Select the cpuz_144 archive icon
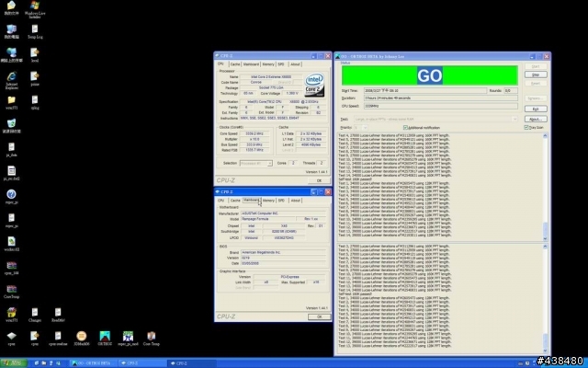The width and height of the screenshot is (588, 368). click(12, 266)
